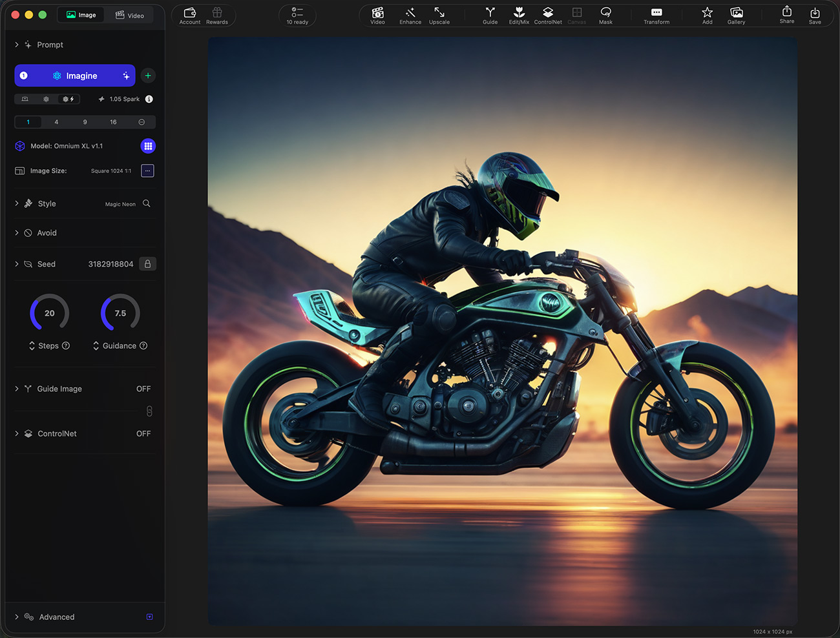
Task: Open the Rewards gift icon
Action: [217, 15]
